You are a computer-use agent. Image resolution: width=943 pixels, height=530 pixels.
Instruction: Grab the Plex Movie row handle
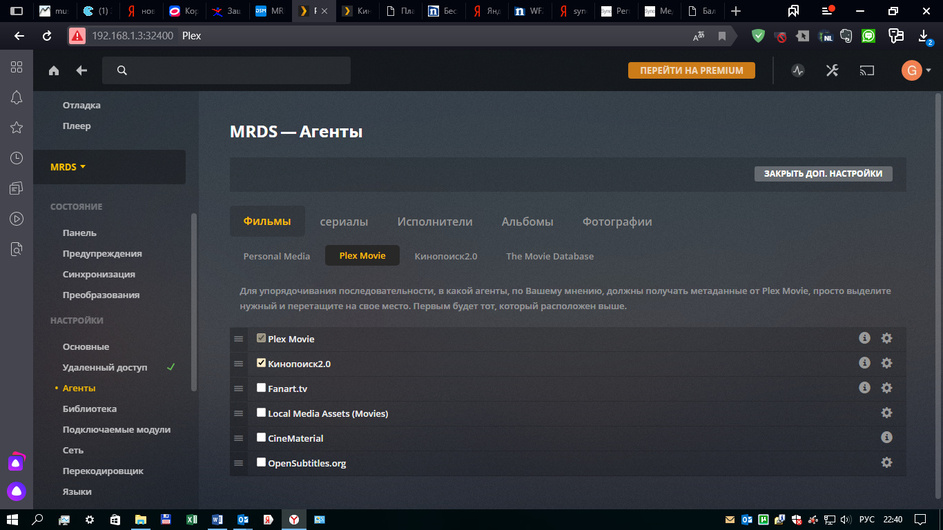(239, 339)
